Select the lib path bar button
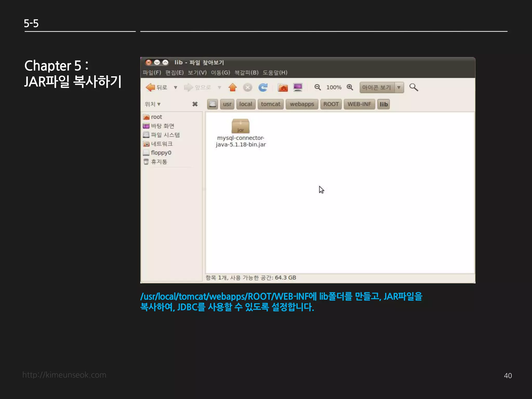Viewport: 532px width, 399px height. point(384,104)
